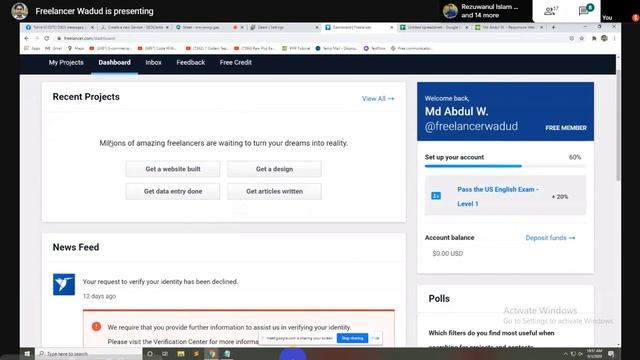Click Windows taskbar search box
640x360 pixels.
[x=89, y=354]
